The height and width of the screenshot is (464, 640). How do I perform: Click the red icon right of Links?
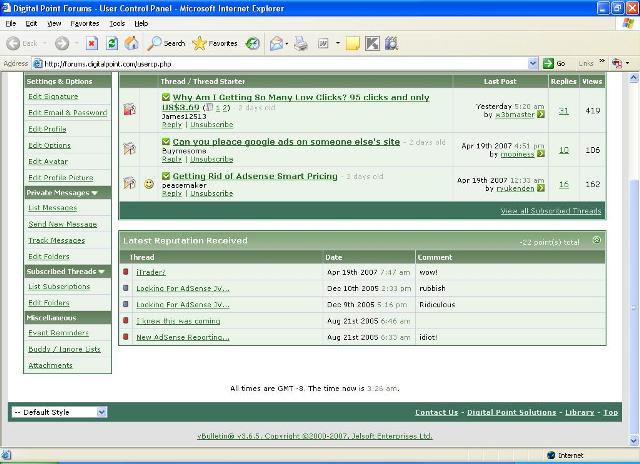click(616, 64)
